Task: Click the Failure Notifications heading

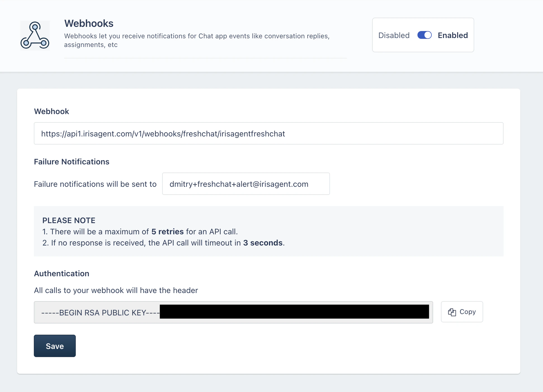Action: pos(72,162)
